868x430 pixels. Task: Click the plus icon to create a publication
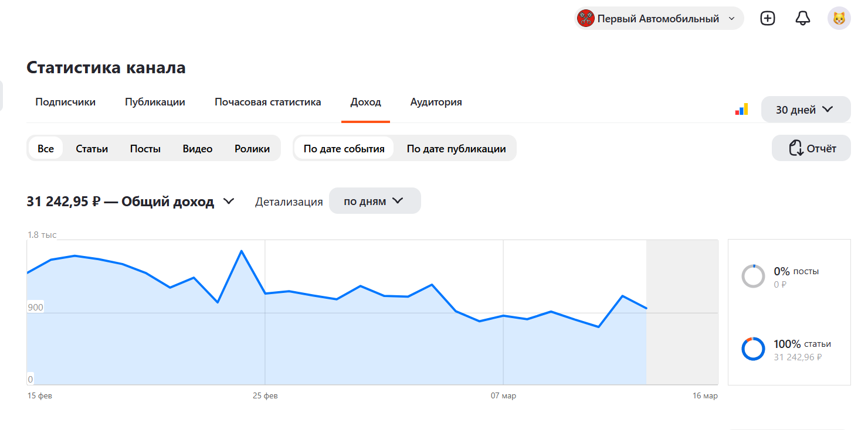(x=767, y=19)
